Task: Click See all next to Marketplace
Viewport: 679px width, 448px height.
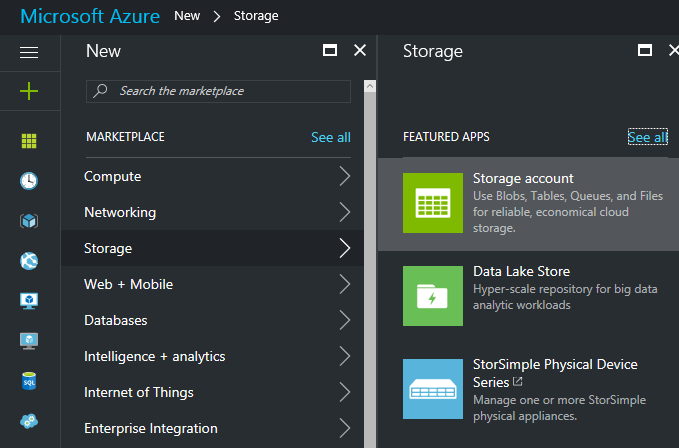Action: pyautogui.click(x=330, y=137)
